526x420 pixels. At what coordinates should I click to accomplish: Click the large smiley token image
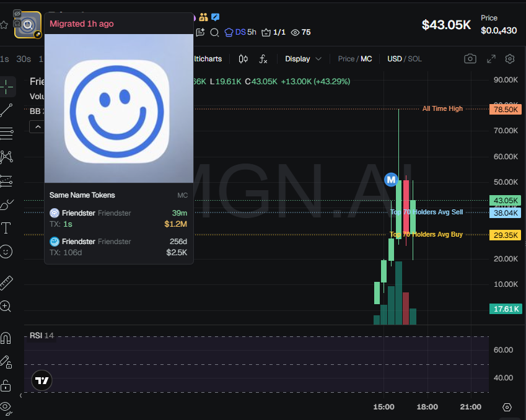(x=119, y=108)
